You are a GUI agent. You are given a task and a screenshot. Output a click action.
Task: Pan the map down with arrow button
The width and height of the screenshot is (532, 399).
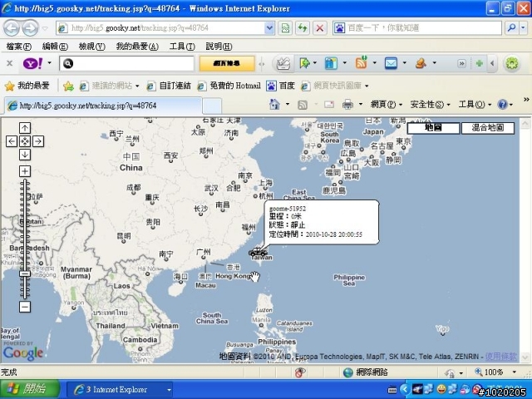point(25,155)
